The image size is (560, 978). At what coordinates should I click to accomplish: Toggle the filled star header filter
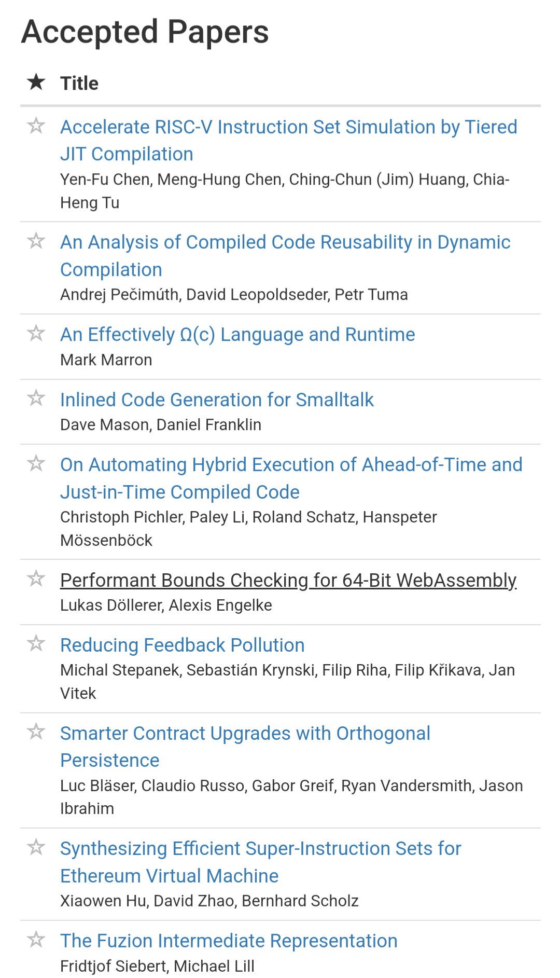(x=36, y=82)
